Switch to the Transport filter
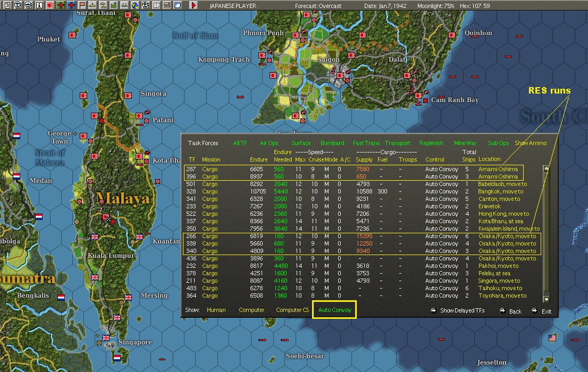The image size is (588, 372). [x=398, y=143]
